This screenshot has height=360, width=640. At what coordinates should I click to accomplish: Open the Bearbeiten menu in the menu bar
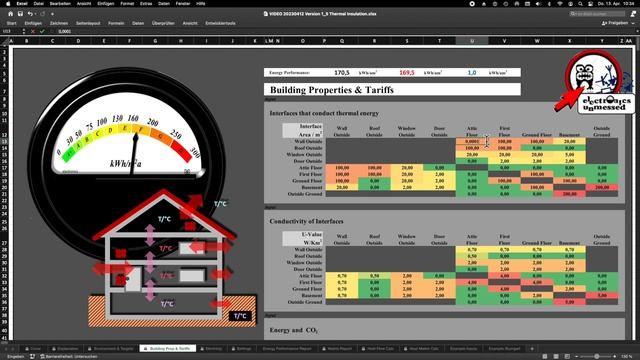(x=60, y=3)
